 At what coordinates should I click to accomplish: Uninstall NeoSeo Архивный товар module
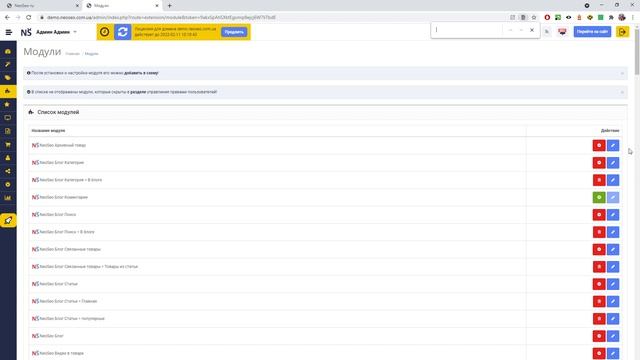click(599, 145)
